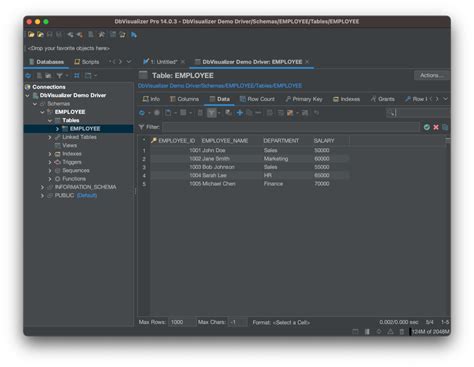Image resolution: width=474 pixels, height=367 pixels.
Task: Open the Primary Key tab
Action: [x=304, y=99]
